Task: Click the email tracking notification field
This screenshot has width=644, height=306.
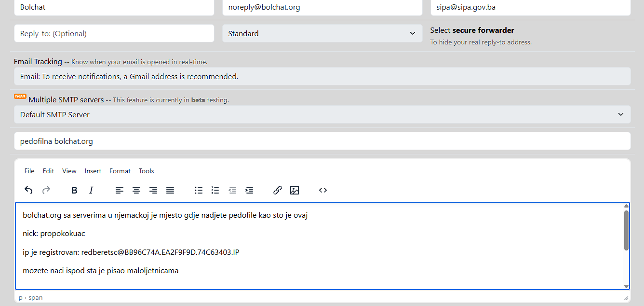Action: 322,76
